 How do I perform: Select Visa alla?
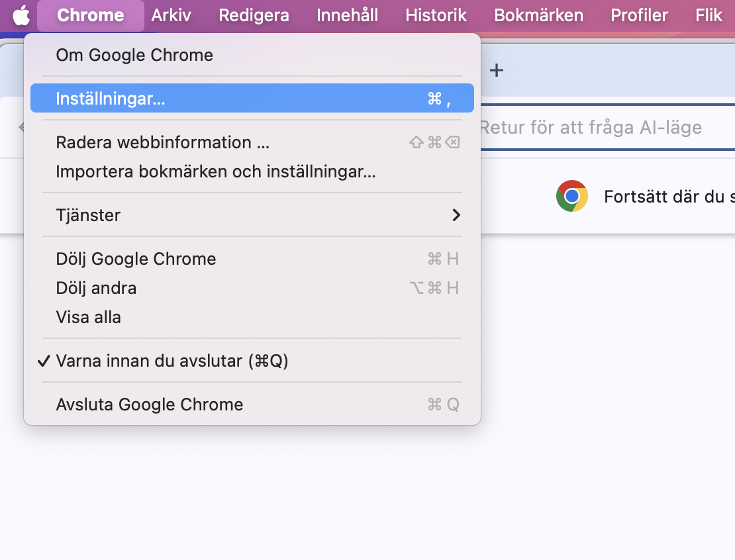click(252, 317)
